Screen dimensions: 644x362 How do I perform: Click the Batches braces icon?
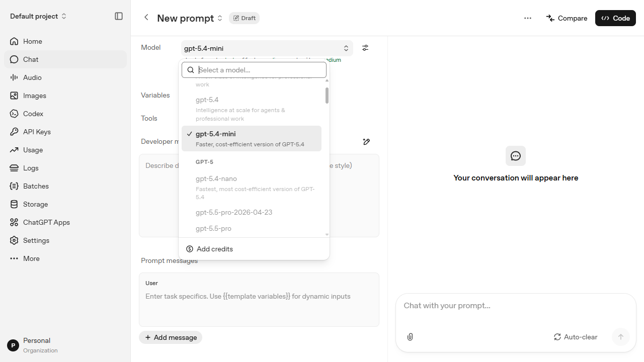(x=14, y=186)
